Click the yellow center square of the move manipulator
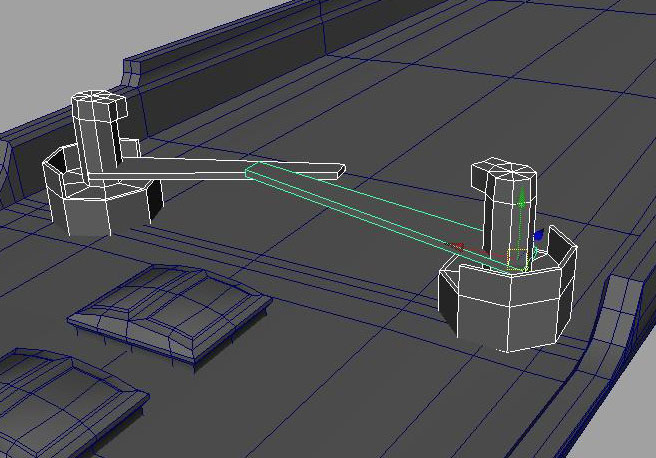This screenshot has width=656, height=458. 517,259
